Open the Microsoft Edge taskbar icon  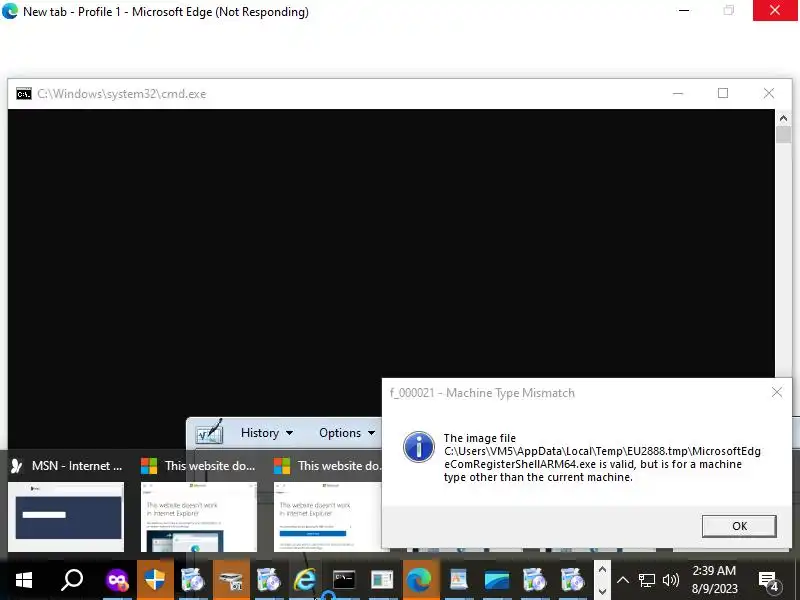[x=419, y=580]
